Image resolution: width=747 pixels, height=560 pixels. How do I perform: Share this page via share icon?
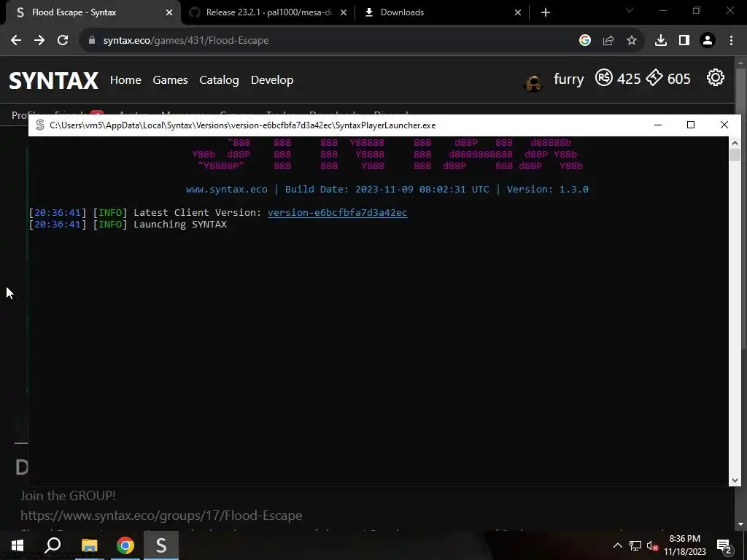[x=608, y=41]
